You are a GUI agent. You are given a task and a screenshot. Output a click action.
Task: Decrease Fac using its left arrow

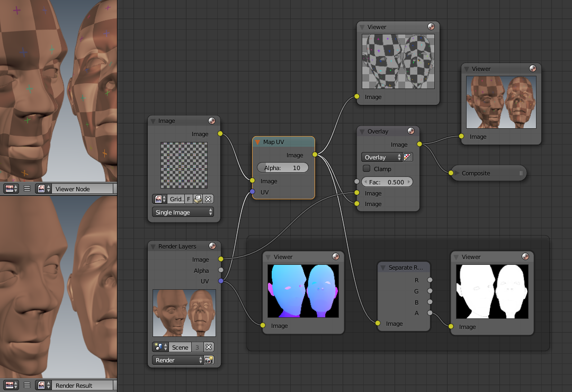(x=365, y=182)
